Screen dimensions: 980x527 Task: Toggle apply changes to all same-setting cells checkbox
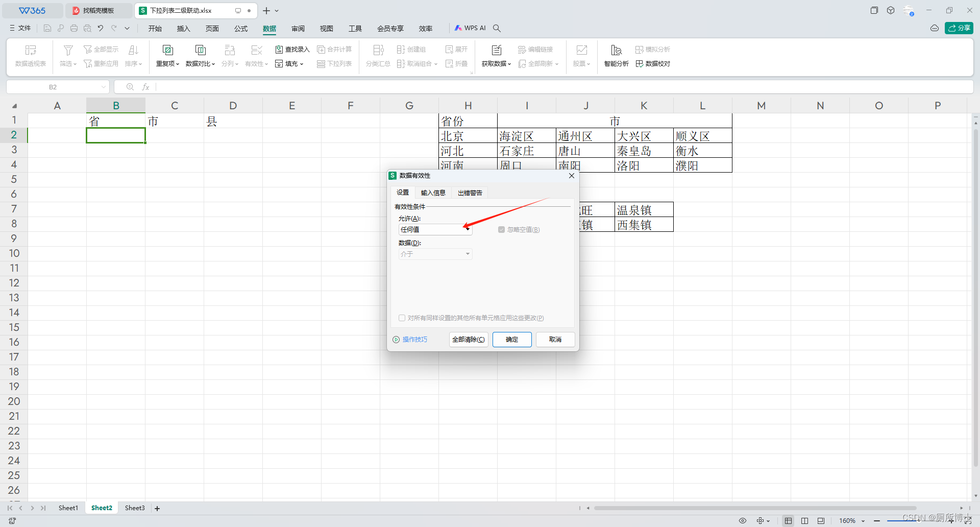(x=402, y=318)
